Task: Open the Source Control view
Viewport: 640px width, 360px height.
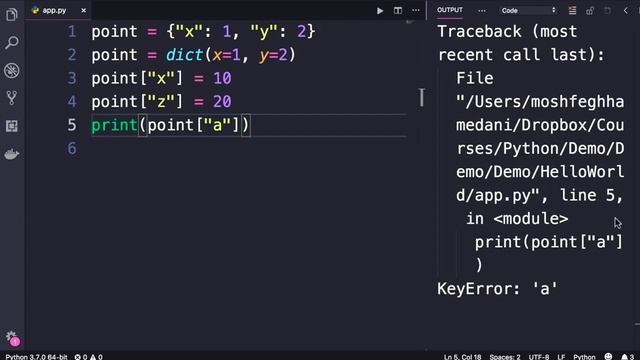Action: [x=12, y=98]
